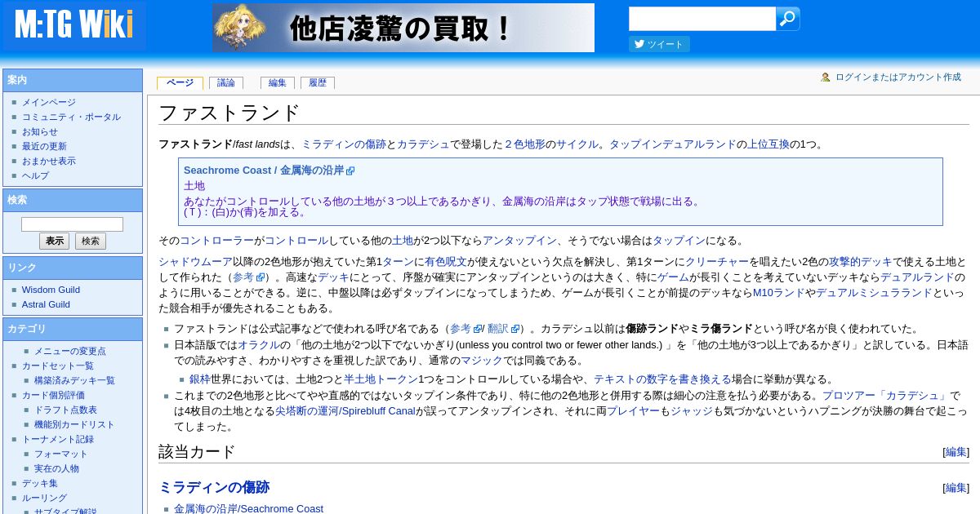Click 攻撃的デッキ link
The height and width of the screenshot is (514, 980).
coord(860,262)
